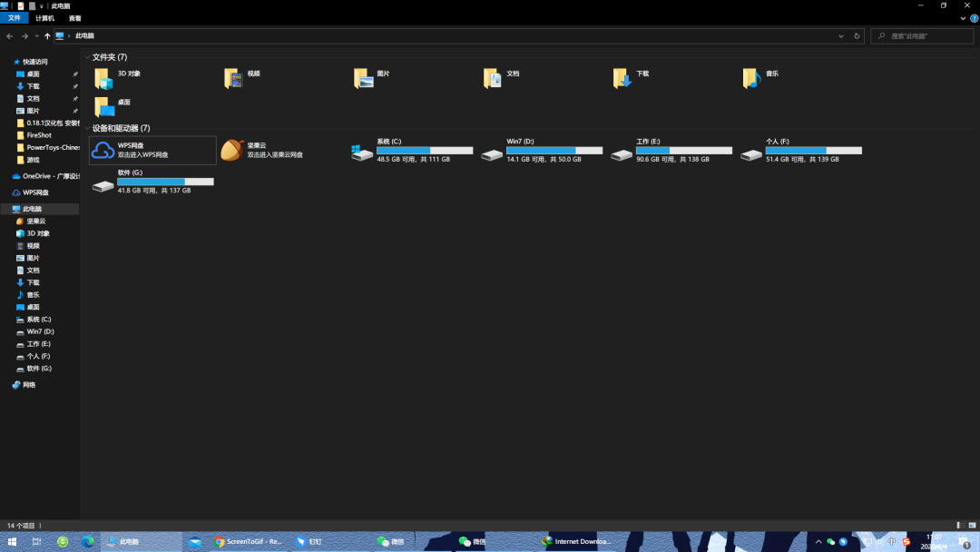The image size is (980, 552).
Task: Open the 音乐 folder in main pane
Action: (x=761, y=78)
